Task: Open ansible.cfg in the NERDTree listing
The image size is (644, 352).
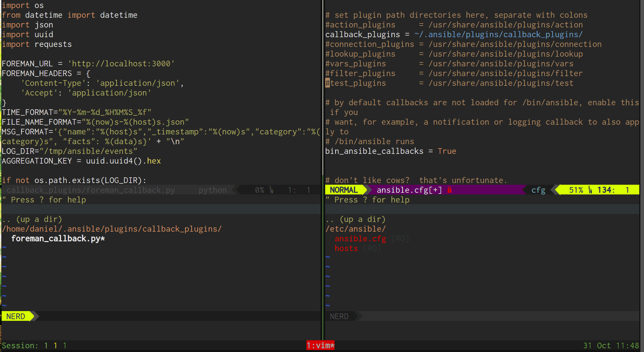Action: click(360, 239)
